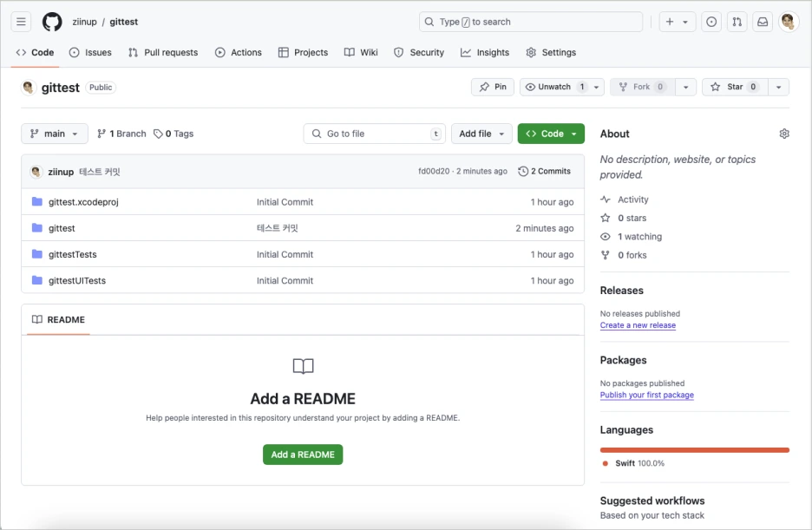
Task: Open the Projects tab
Action: [x=303, y=52]
